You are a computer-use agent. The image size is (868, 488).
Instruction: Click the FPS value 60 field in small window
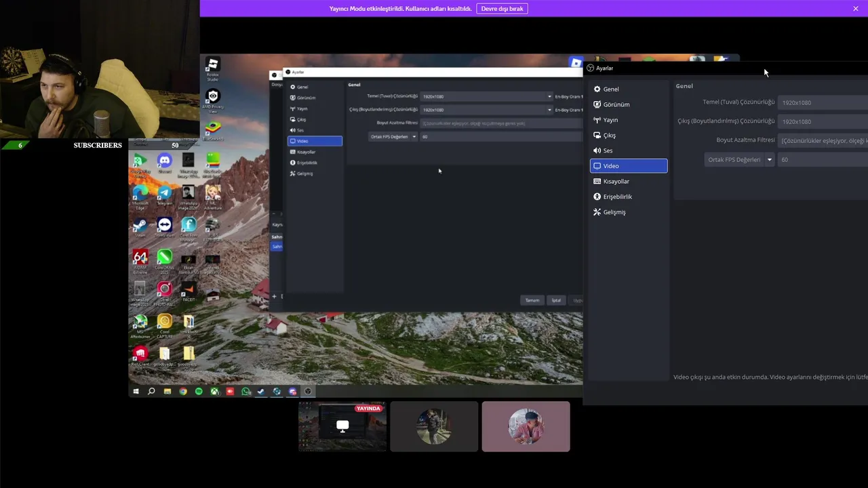click(x=501, y=136)
